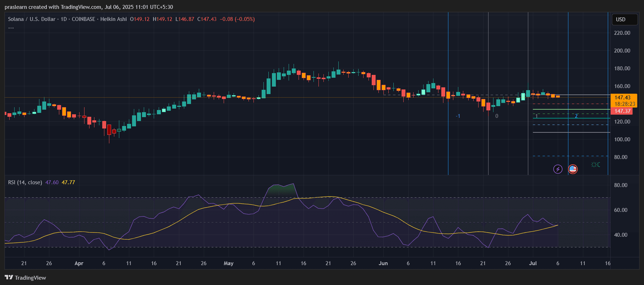Click the purple RSI value 47.60
Image resolution: width=644 pixels, height=285 pixels.
[x=52, y=182]
